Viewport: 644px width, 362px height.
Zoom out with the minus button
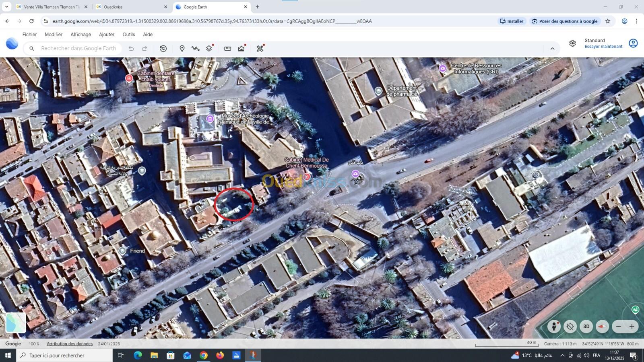[619, 326]
